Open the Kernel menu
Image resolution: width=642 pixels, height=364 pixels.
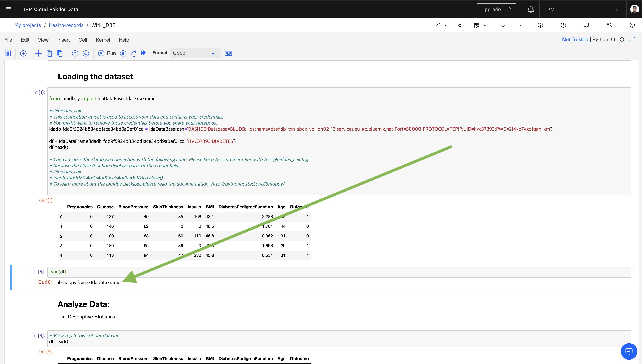tap(103, 40)
